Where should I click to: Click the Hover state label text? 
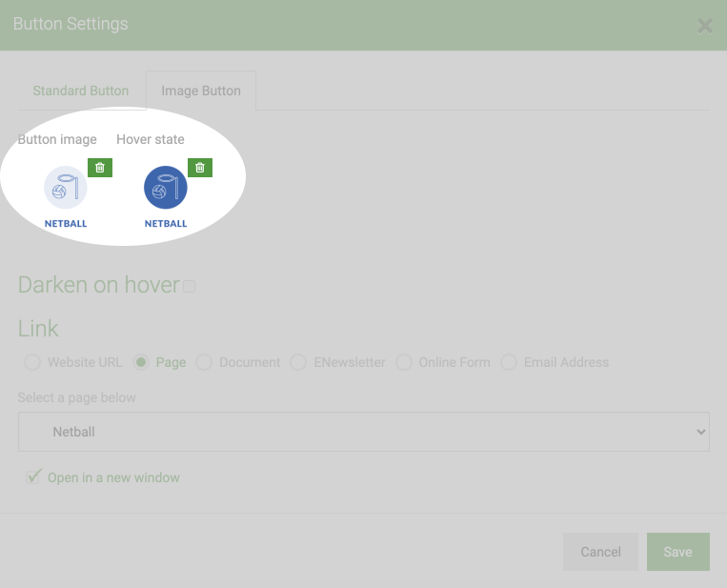coord(151,139)
